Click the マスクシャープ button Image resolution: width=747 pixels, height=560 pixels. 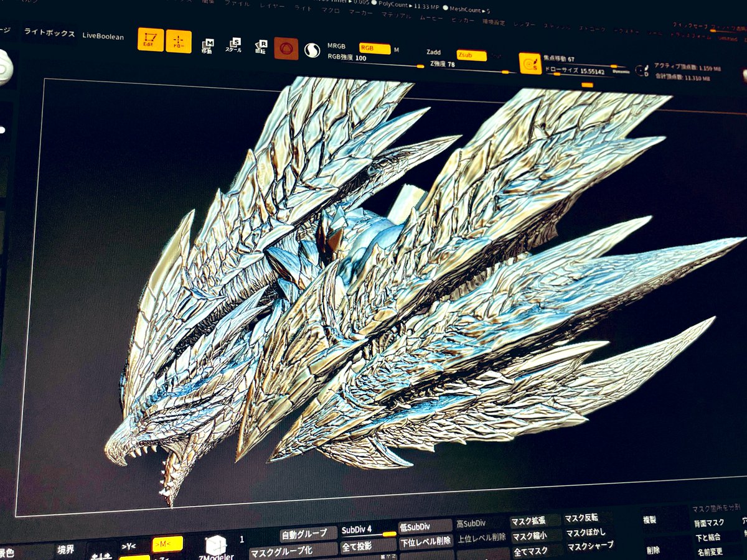590,546
